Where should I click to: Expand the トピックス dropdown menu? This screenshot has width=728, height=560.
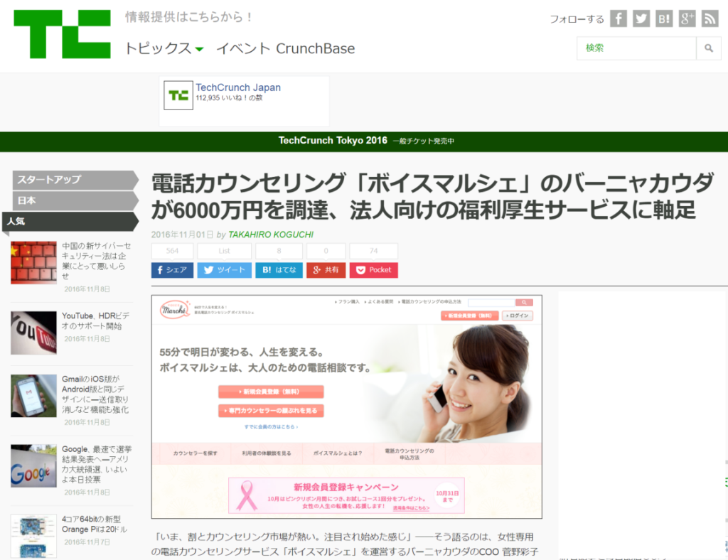point(164,48)
